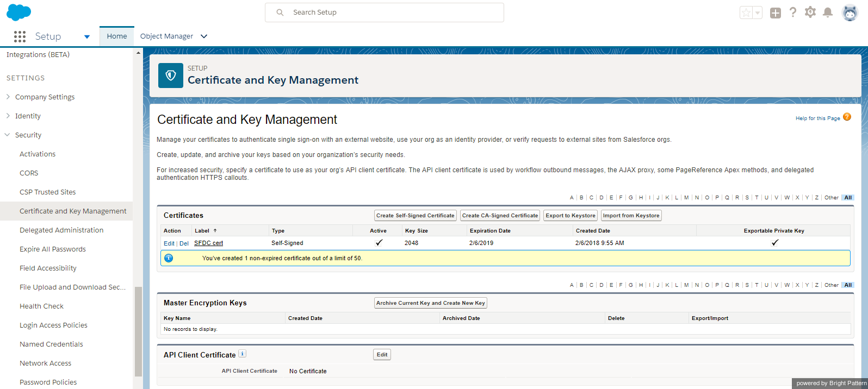
Task: Open Network Access
Action: pos(45,363)
